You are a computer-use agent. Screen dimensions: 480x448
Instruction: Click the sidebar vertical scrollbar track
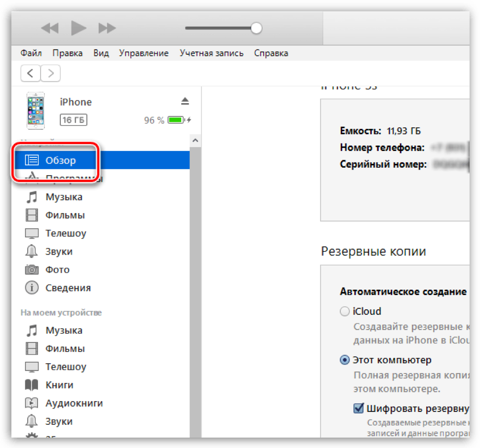coord(195,292)
